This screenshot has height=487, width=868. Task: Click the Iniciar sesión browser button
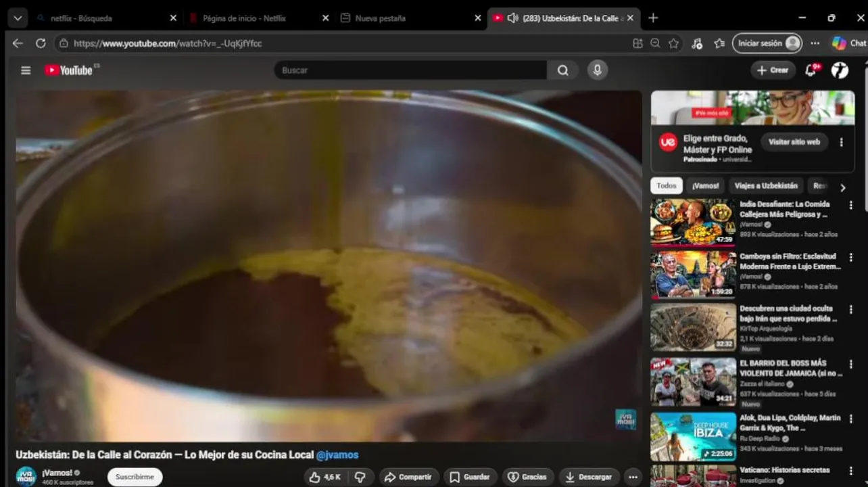tap(767, 43)
